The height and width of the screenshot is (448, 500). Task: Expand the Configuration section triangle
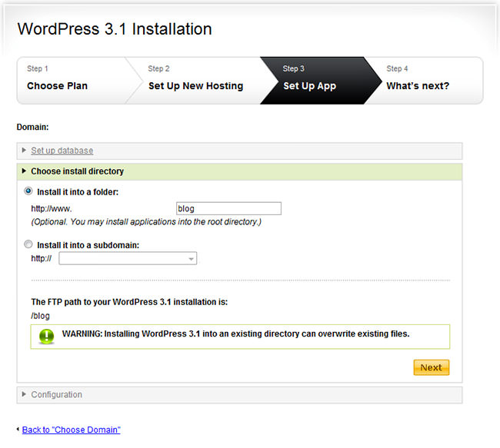tap(24, 394)
